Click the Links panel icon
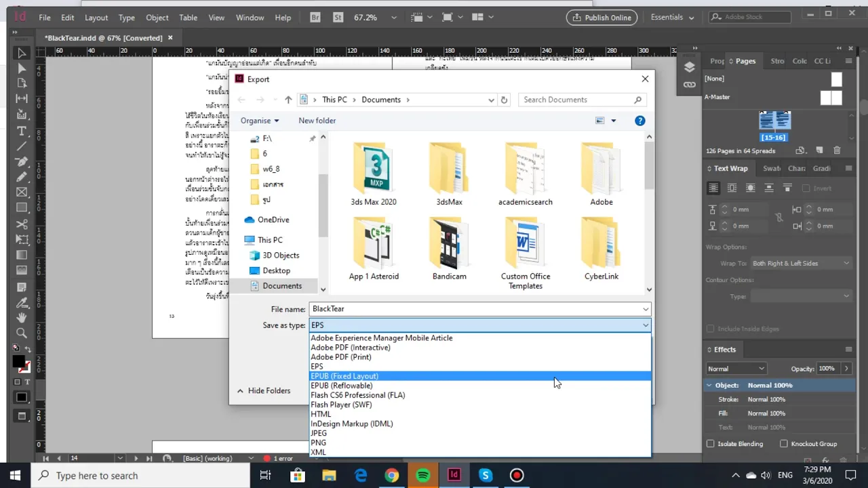This screenshot has height=488, width=868. coord(690,85)
